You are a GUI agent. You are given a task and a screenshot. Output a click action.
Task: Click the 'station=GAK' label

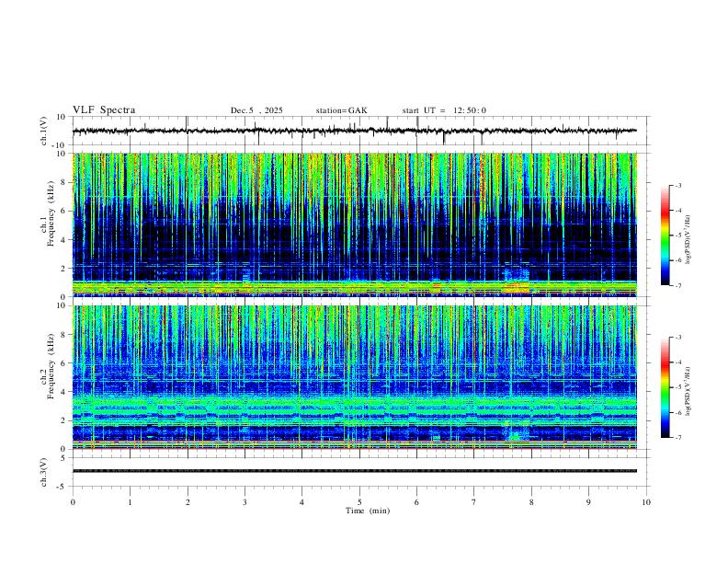(x=341, y=110)
